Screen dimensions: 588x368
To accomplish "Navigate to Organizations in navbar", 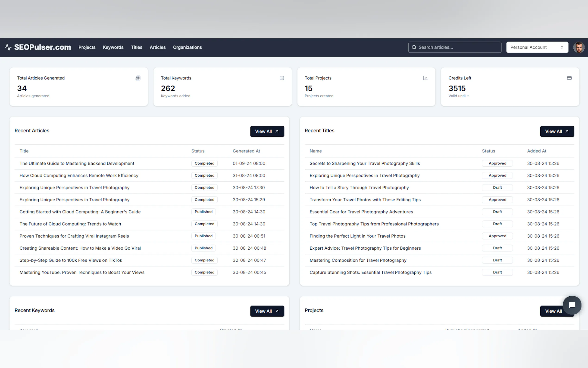I will click(187, 47).
